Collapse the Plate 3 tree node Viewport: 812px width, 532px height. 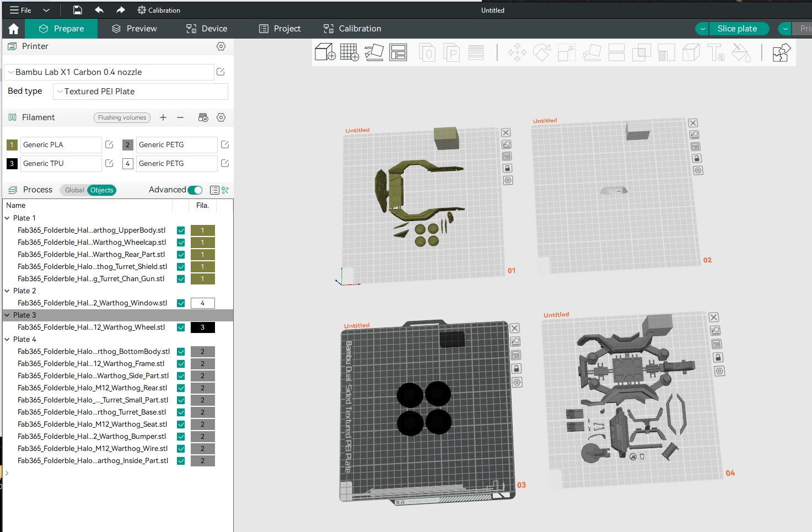[7, 315]
